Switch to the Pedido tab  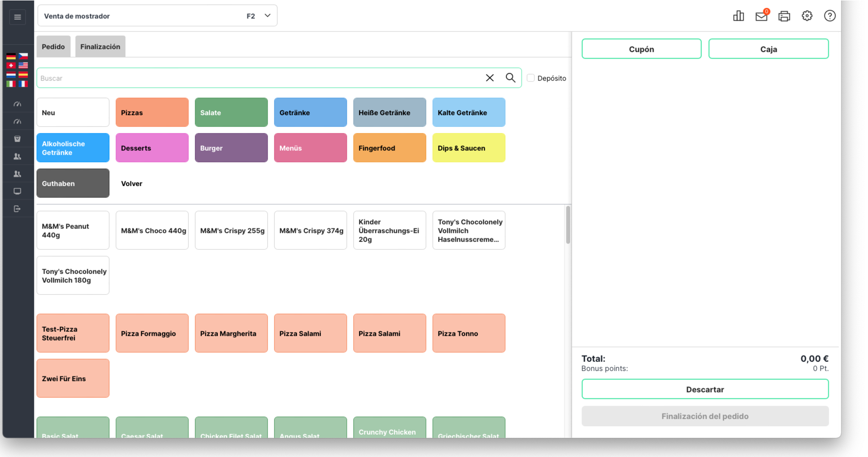tap(53, 47)
